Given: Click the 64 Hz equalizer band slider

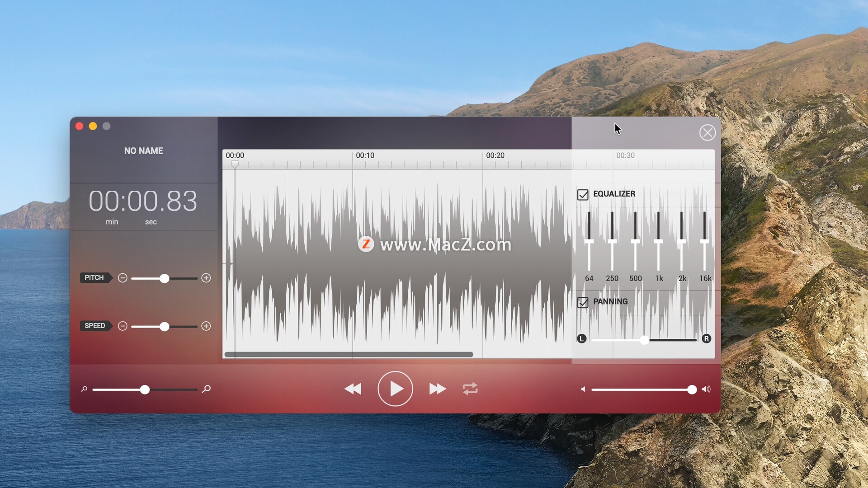Looking at the screenshot, I should (589, 242).
